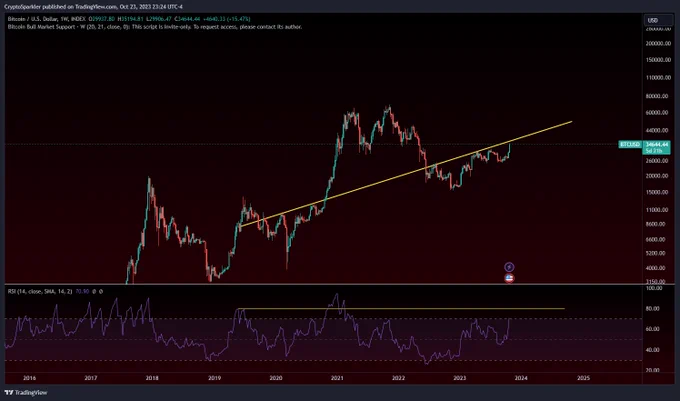The height and width of the screenshot is (401, 680).
Task: Click the US flag economic event icon
Action: [x=509, y=278]
